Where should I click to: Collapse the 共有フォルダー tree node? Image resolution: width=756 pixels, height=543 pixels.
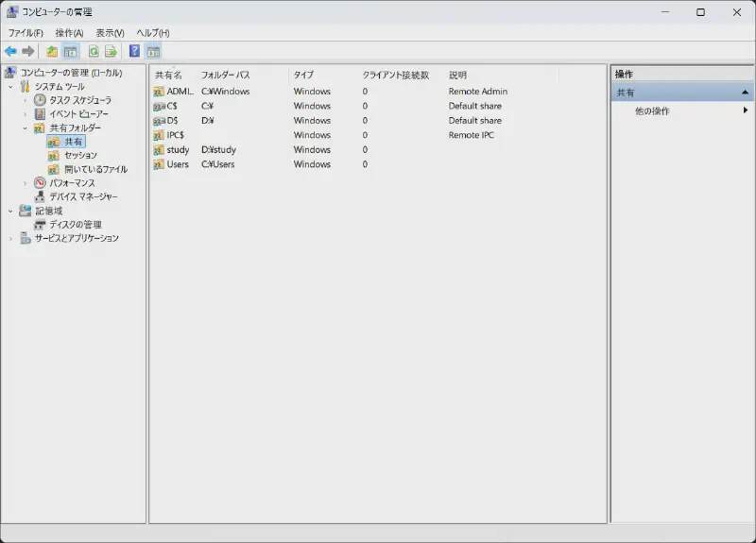coord(26,127)
